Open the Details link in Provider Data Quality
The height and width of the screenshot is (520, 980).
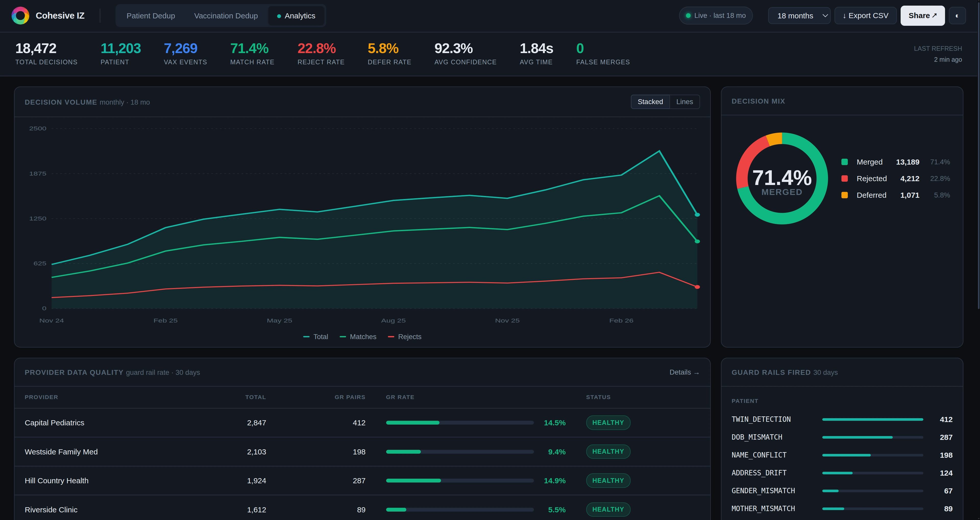[x=684, y=373]
